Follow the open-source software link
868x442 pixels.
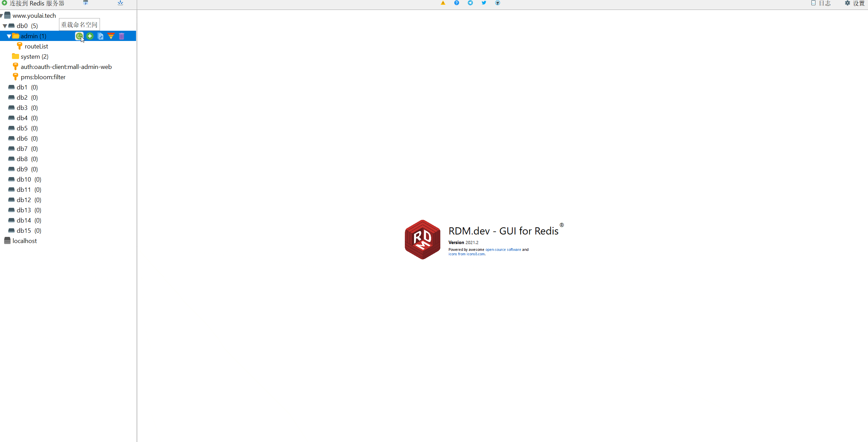point(503,249)
